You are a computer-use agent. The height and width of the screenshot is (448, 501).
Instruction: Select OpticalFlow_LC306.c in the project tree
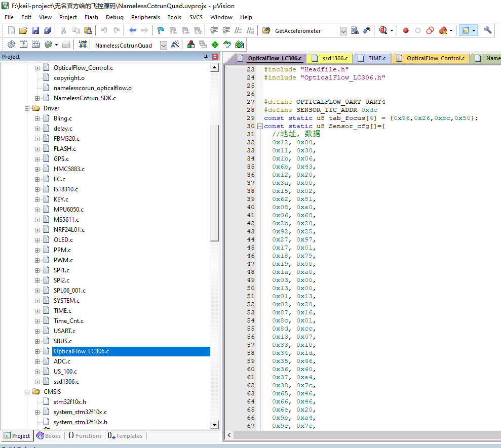click(81, 351)
